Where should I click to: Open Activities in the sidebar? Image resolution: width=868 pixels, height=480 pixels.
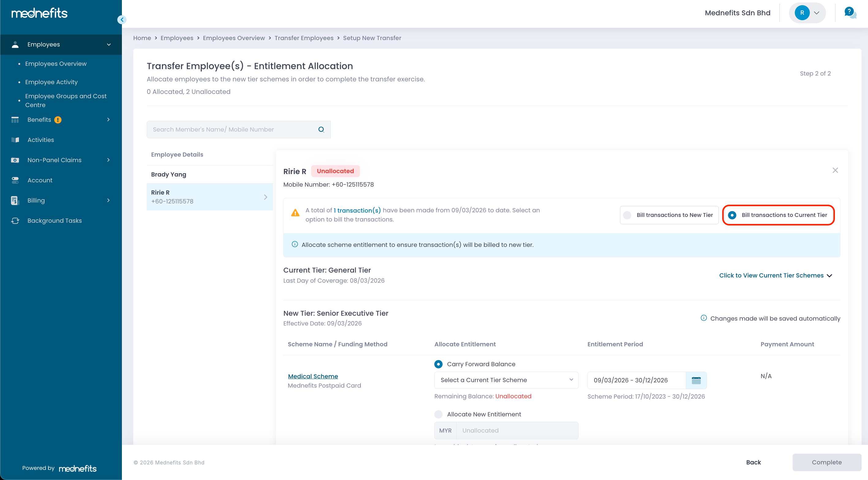[40, 140]
